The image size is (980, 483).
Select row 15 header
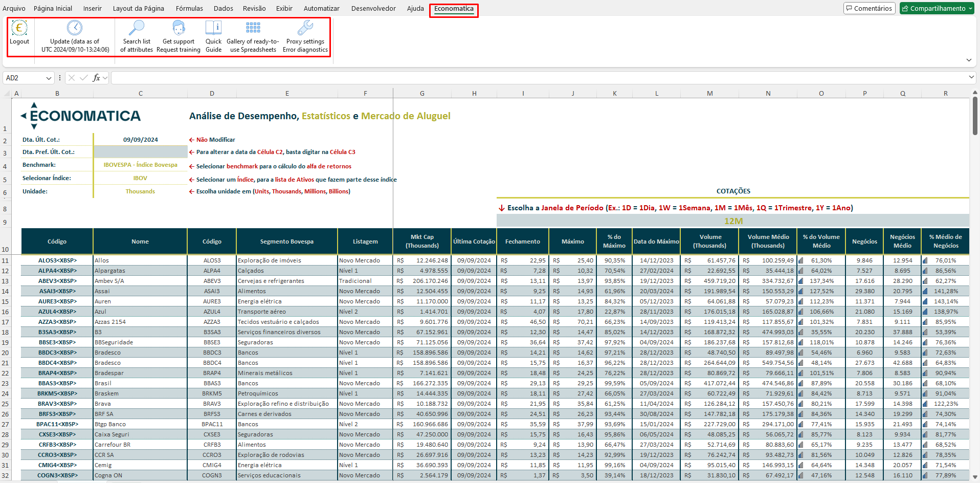5,301
